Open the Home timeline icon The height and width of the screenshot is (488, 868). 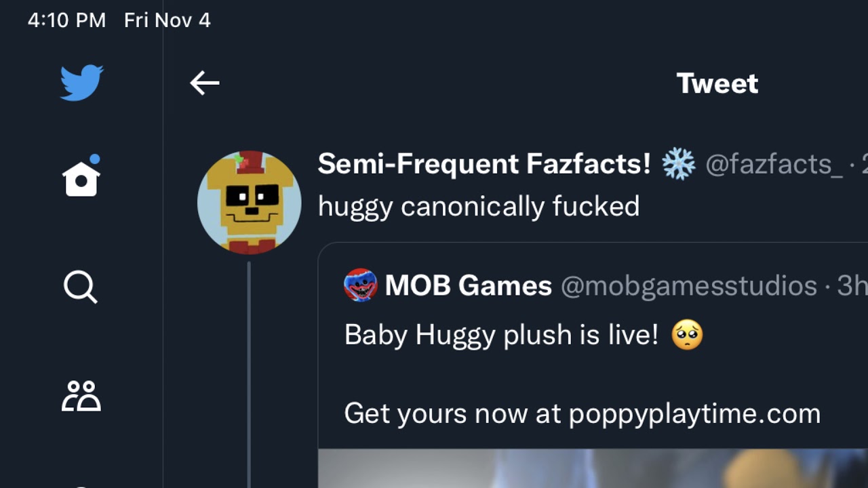tap(81, 178)
